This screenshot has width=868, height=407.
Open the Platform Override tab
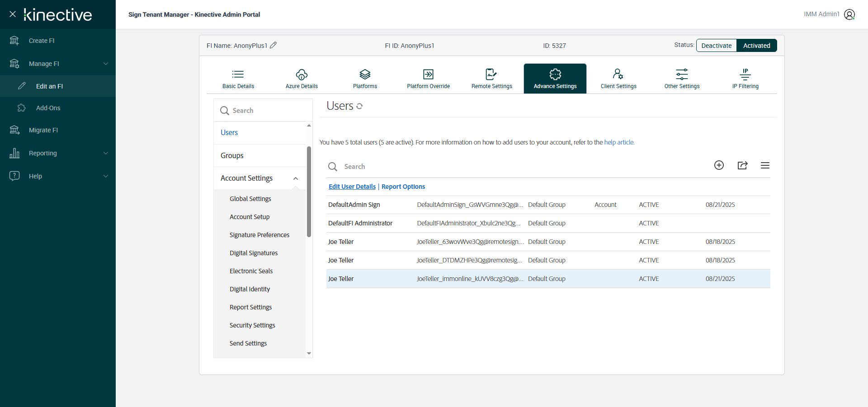[x=428, y=79]
